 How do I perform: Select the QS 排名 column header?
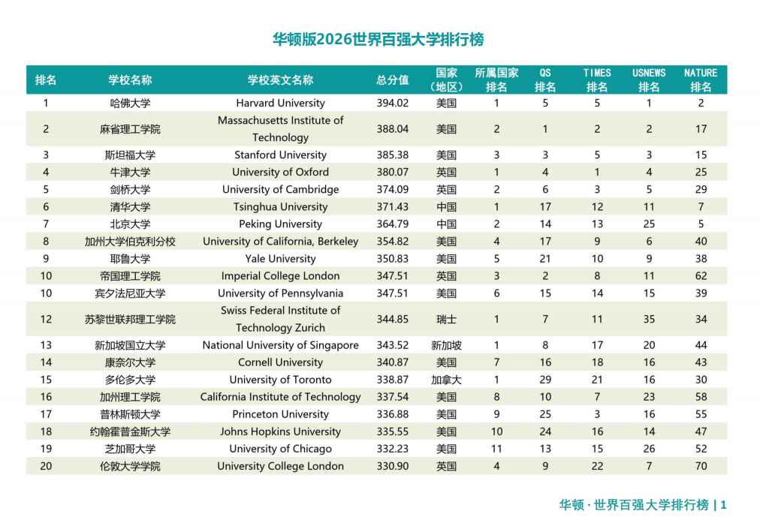click(545, 80)
